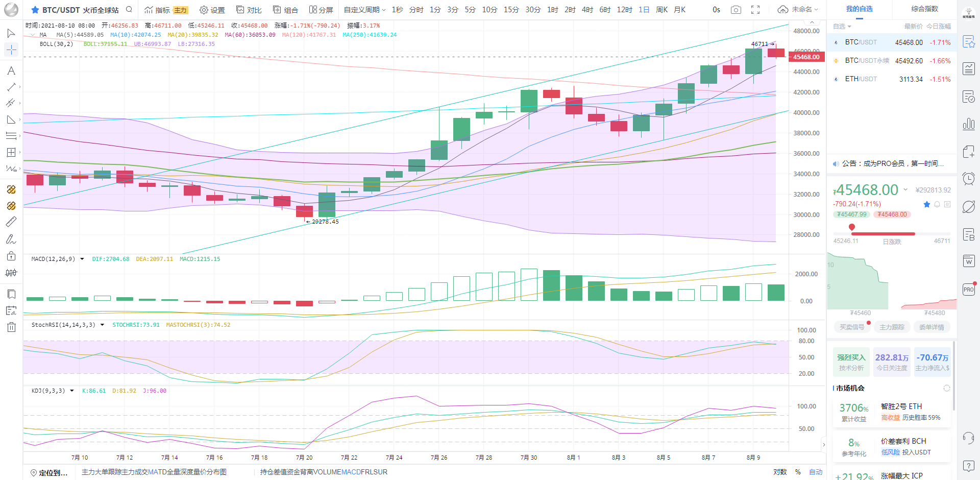
Task: Open StochRSI(14,14,3,3) indicator dropdown
Action: point(103,325)
